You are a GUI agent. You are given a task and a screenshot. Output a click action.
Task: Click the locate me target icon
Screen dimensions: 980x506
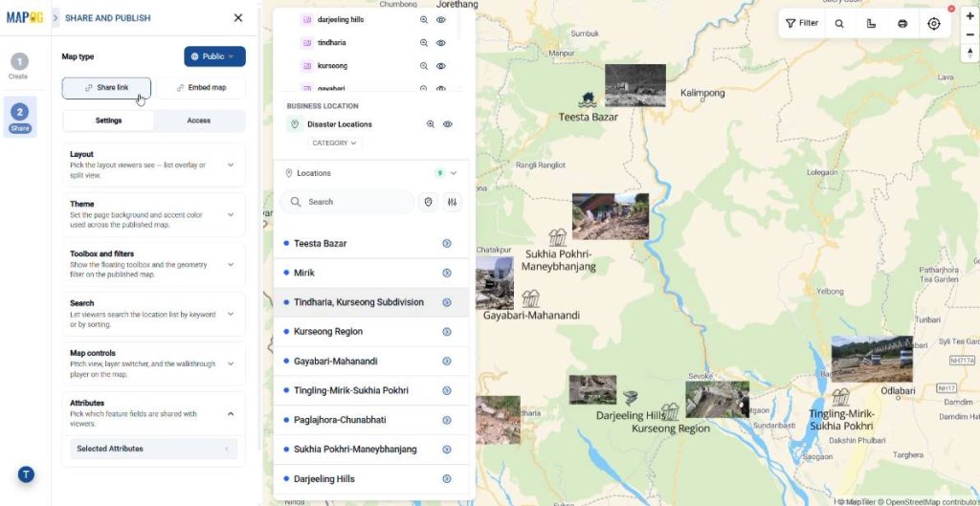click(934, 23)
